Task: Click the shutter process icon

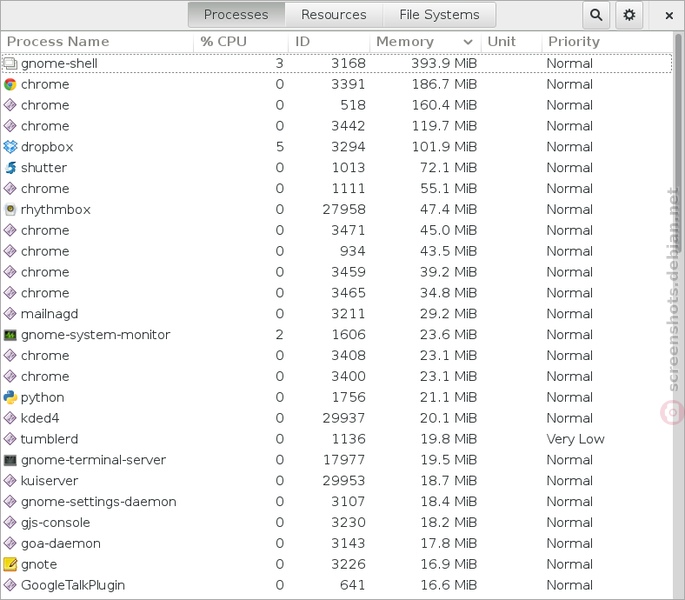Action: tap(10, 168)
